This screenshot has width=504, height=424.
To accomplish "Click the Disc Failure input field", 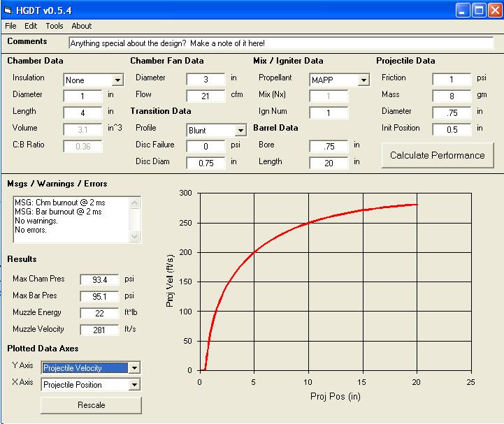I will click(x=206, y=146).
